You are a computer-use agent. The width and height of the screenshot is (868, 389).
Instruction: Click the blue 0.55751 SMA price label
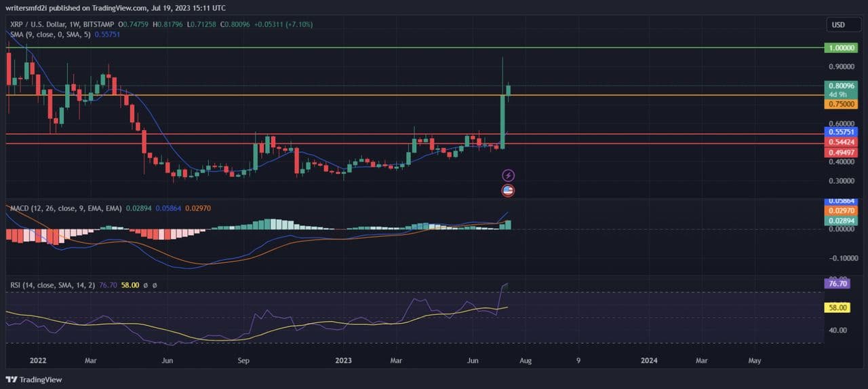pyautogui.click(x=841, y=132)
